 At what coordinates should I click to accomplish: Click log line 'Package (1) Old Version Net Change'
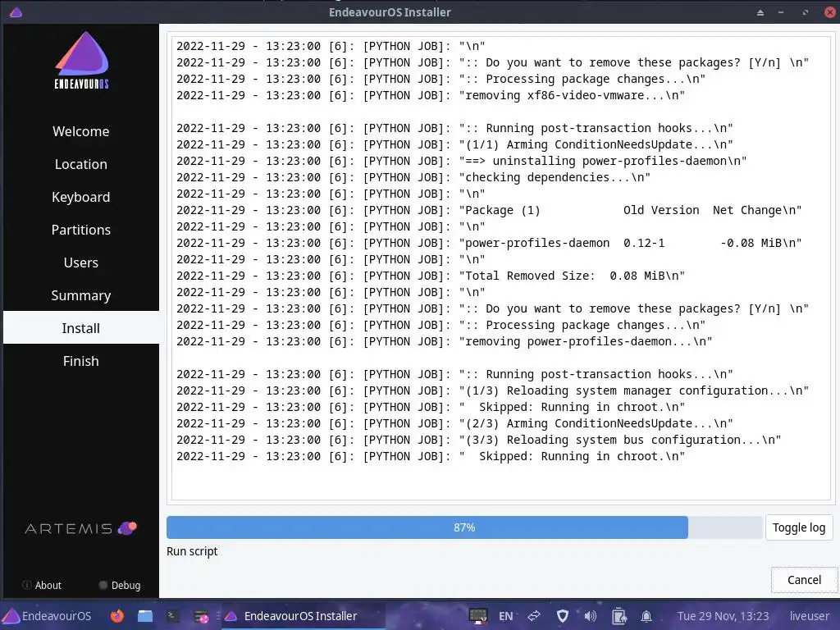[489, 210]
